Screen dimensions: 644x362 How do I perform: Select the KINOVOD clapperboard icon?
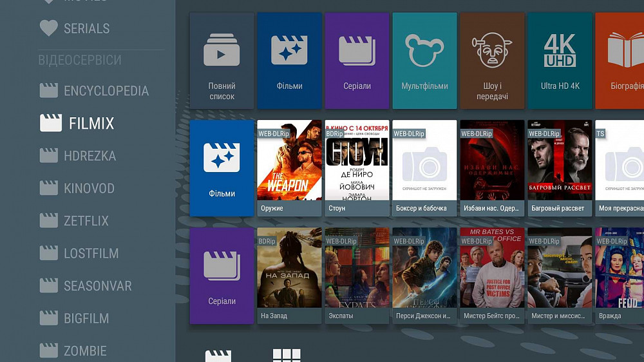48,188
